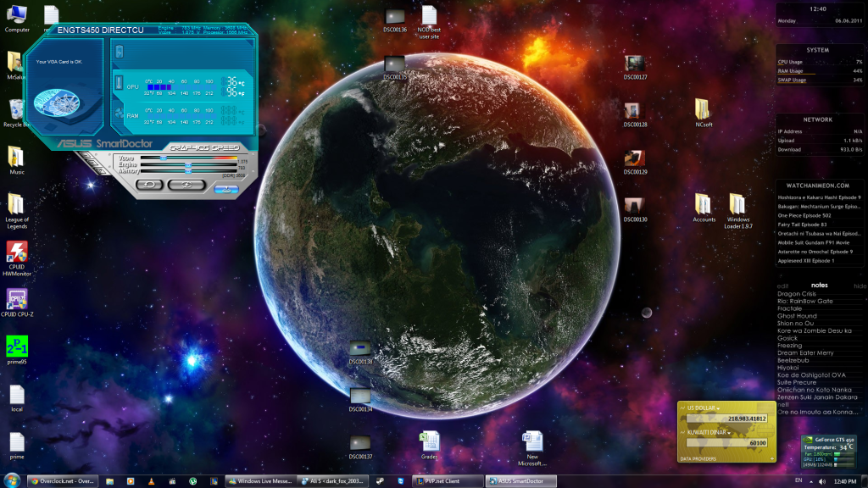Show hidden system tray icons
Screen dimensions: 868x488
tap(811, 481)
